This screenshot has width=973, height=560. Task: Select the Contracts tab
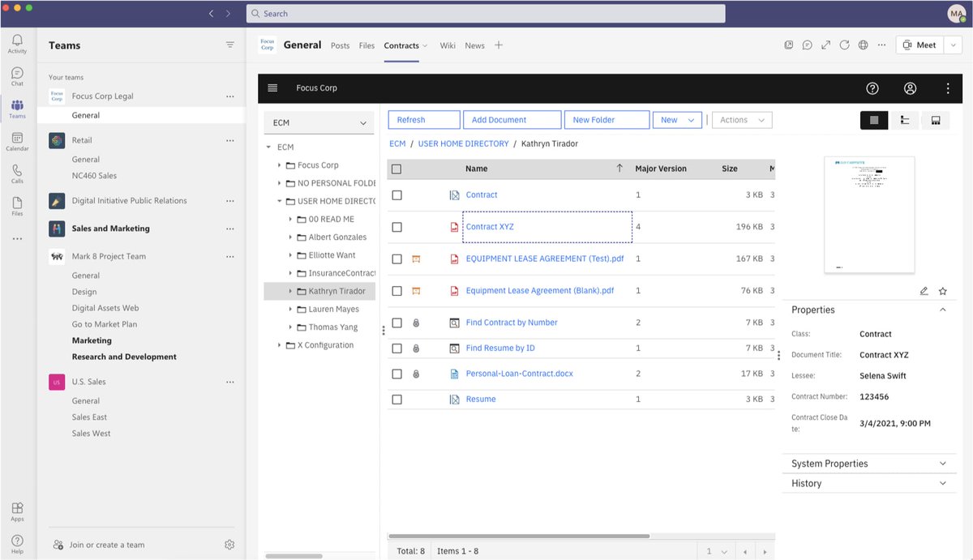click(x=401, y=45)
